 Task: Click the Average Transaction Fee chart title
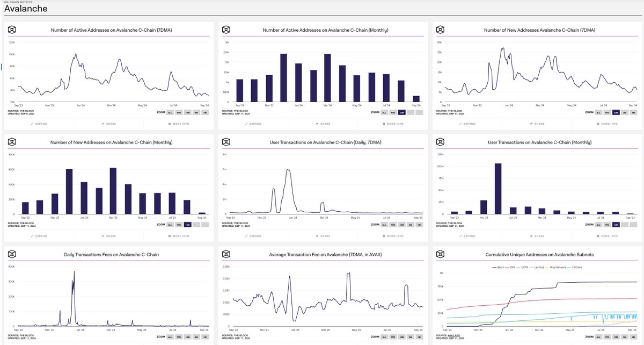323,254
